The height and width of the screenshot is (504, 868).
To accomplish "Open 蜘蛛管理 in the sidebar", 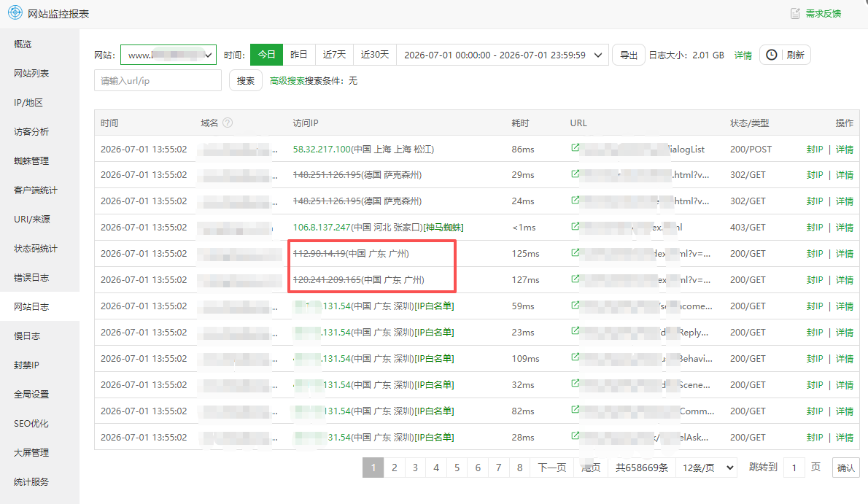I will click(x=31, y=160).
